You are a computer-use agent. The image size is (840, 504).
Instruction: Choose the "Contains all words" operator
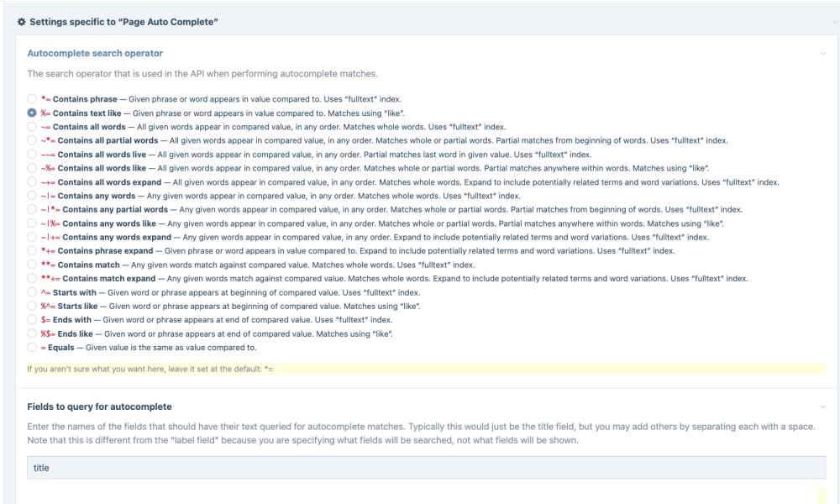click(x=32, y=127)
